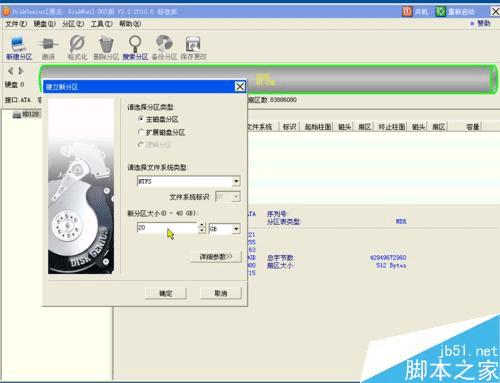Select the HD128 disk icon in tree
Viewport: 500px width, 383px height.
tap(17, 115)
